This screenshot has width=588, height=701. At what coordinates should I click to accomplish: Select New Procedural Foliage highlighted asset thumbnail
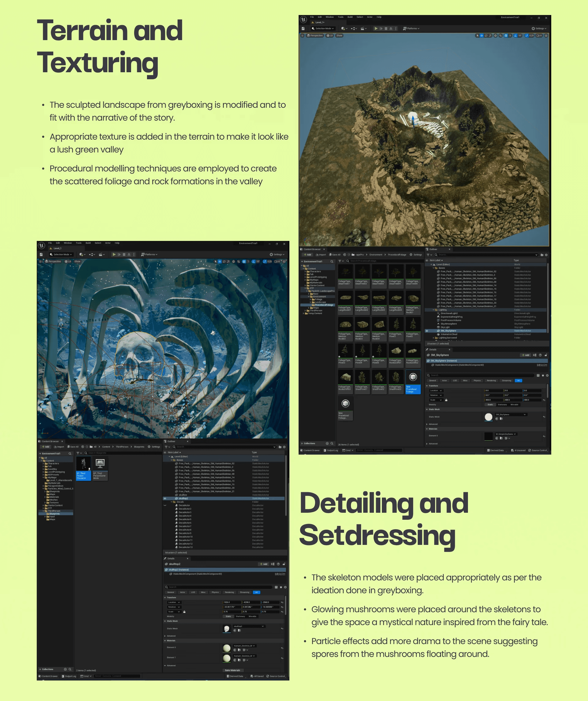(x=413, y=377)
